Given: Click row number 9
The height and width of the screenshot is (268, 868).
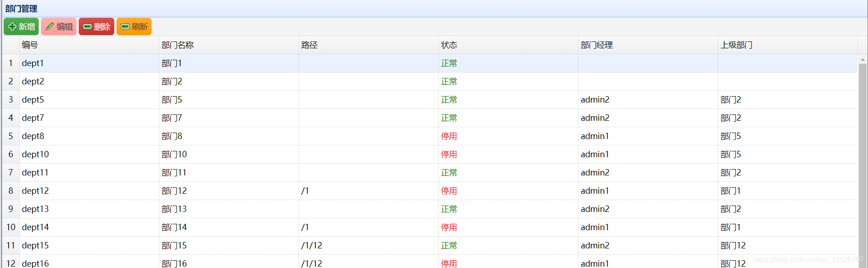Looking at the screenshot, I should (11, 209).
